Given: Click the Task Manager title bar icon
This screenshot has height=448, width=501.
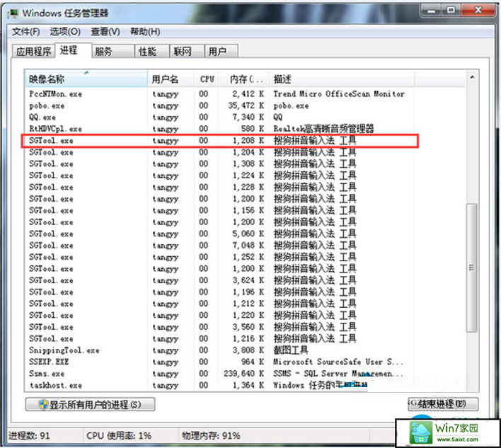Looking at the screenshot, I should click(13, 13).
